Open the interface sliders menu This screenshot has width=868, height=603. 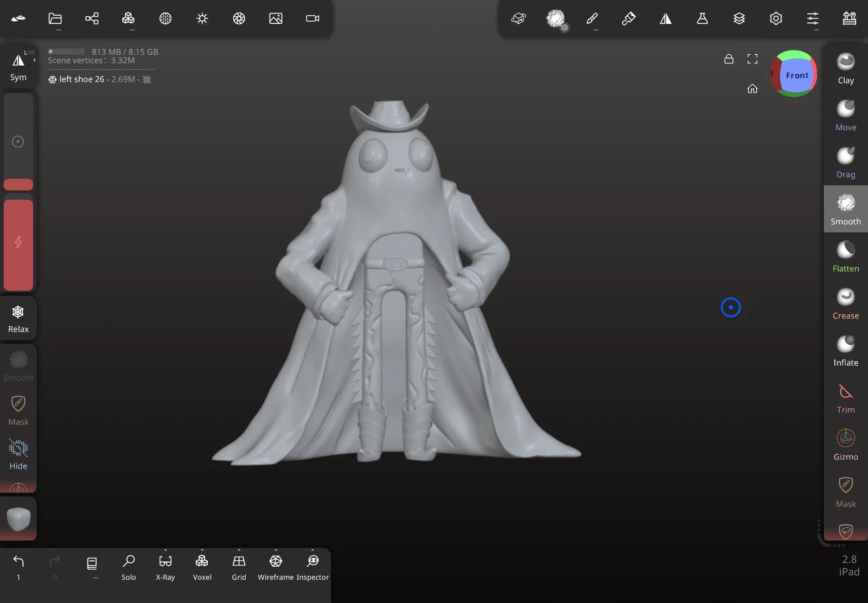tap(813, 18)
